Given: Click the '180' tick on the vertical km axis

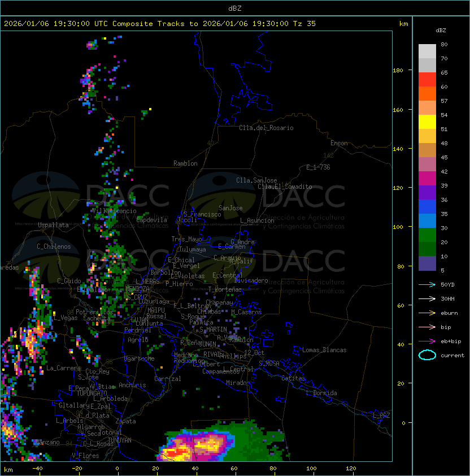Looking at the screenshot, I should [398, 71].
